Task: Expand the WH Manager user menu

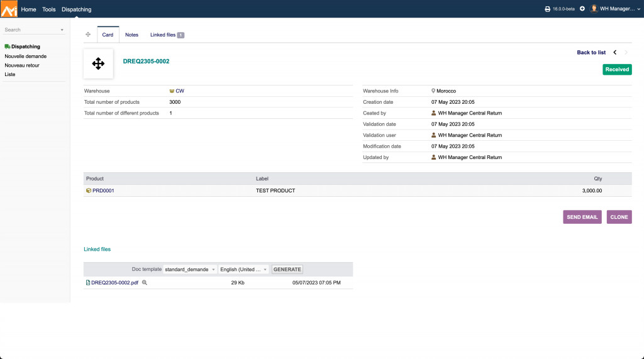Action: 618,9
